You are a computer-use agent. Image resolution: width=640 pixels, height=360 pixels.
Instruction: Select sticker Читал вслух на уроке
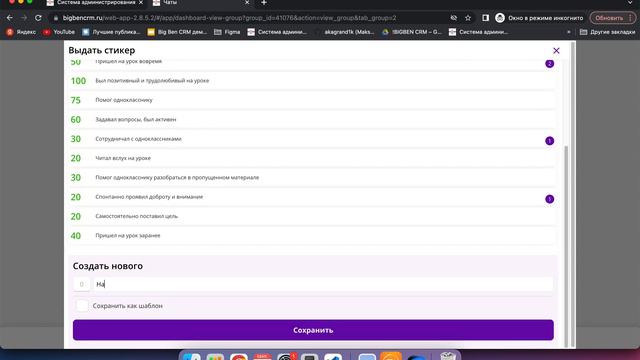pos(313,158)
